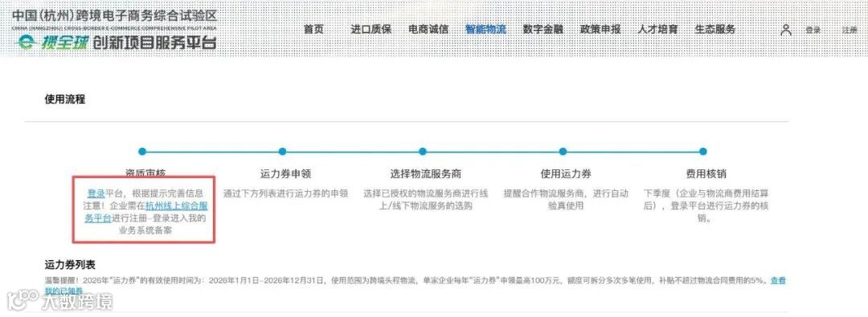Open the 数字金融 menu item

click(x=543, y=30)
